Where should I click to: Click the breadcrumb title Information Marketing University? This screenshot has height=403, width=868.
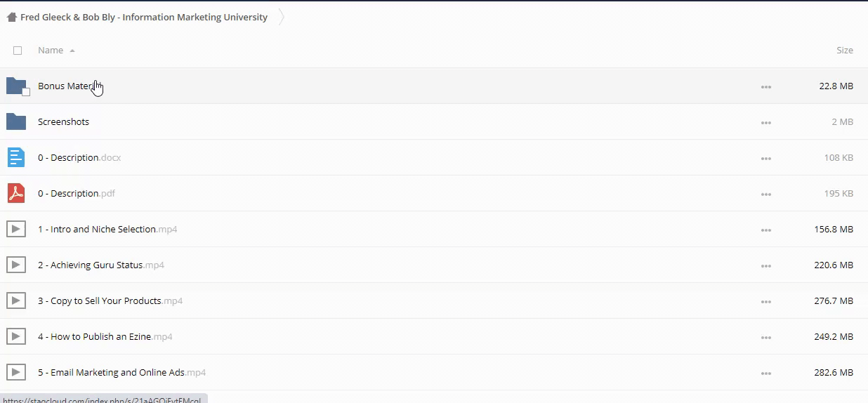[x=144, y=18]
